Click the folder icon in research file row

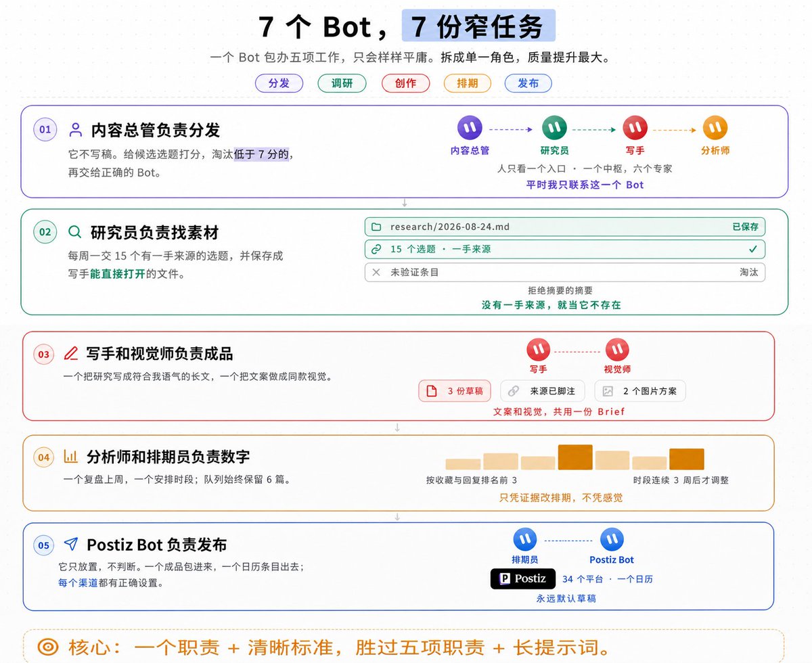(376, 227)
